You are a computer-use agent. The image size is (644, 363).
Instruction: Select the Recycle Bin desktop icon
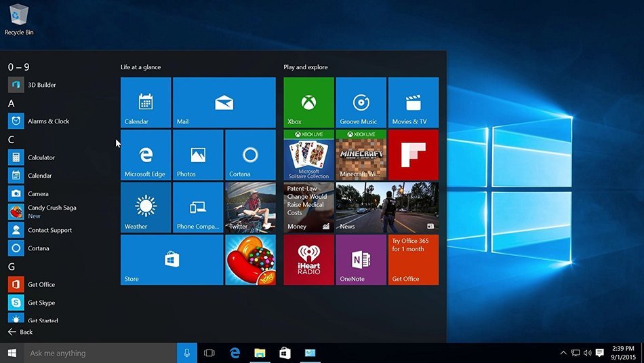(19, 19)
